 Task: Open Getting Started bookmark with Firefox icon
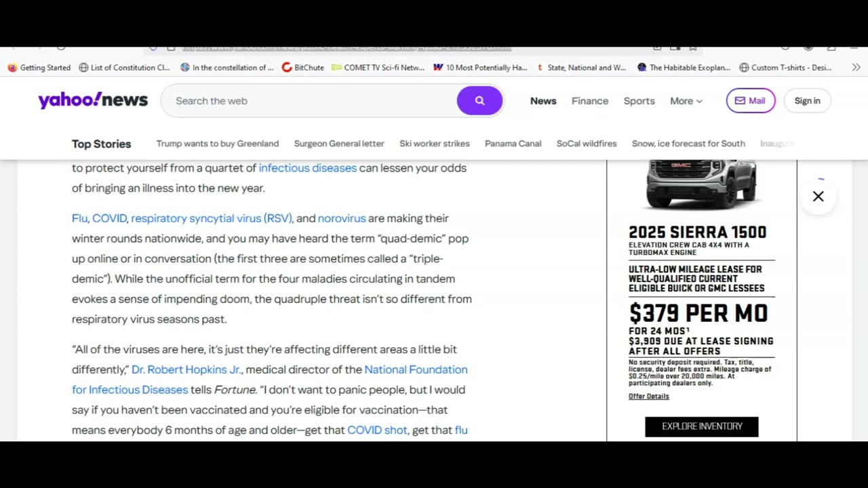(x=39, y=67)
